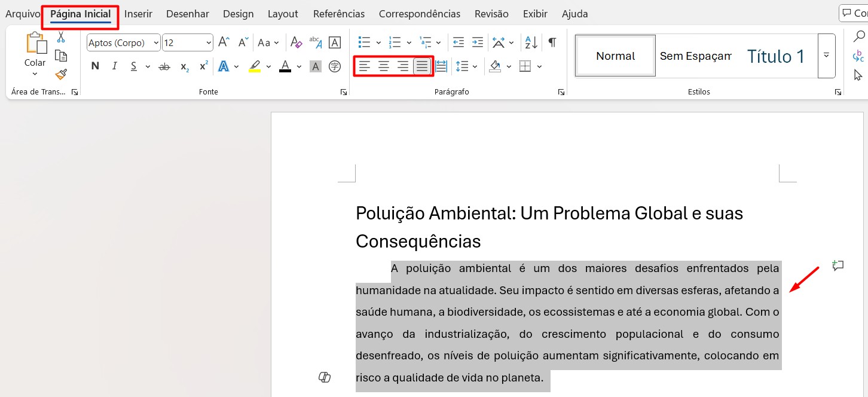Increase paragraph indent

click(478, 42)
